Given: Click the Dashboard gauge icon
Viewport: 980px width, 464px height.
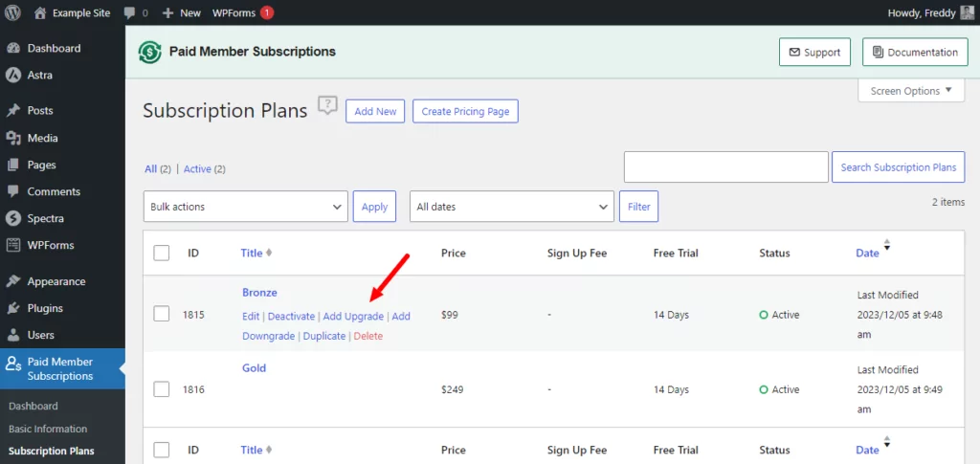Looking at the screenshot, I should point(13,48).
